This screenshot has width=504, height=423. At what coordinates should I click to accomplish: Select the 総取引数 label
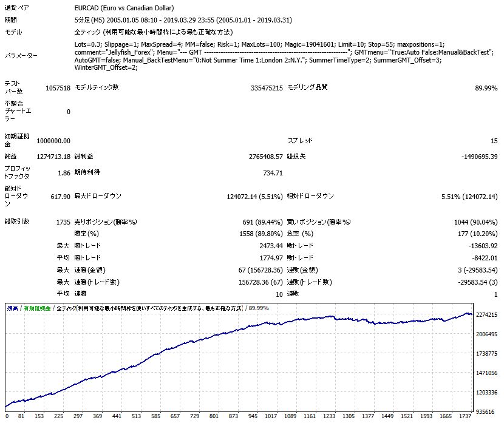pyautogui.click(x=17, y=222)
